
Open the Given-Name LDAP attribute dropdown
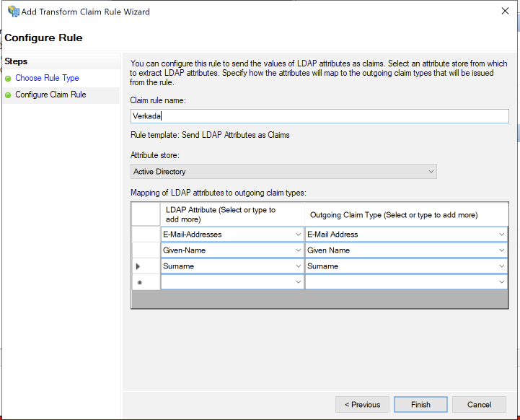299,250
